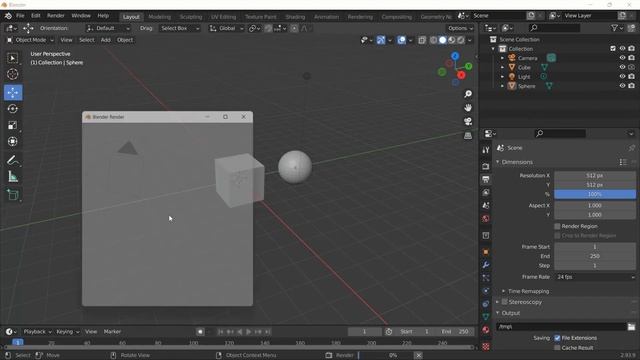The image size is (640, 360).
Task: Open the Select Box drag dropdown
Action: [180, 29]
